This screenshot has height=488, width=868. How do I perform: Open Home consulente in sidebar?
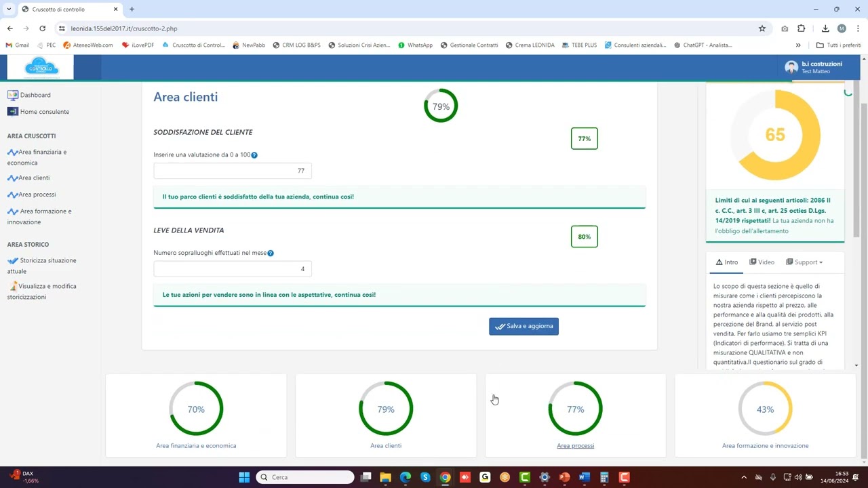44,112
